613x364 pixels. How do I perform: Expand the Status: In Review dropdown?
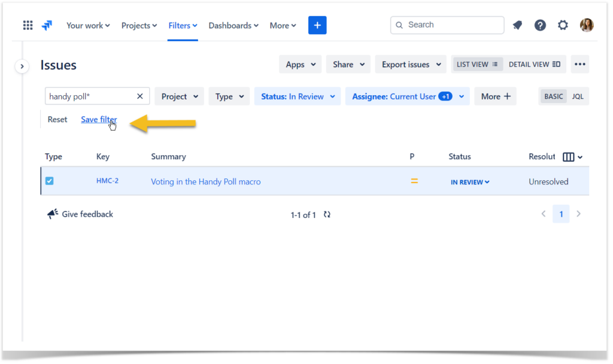tap(297, 96)
